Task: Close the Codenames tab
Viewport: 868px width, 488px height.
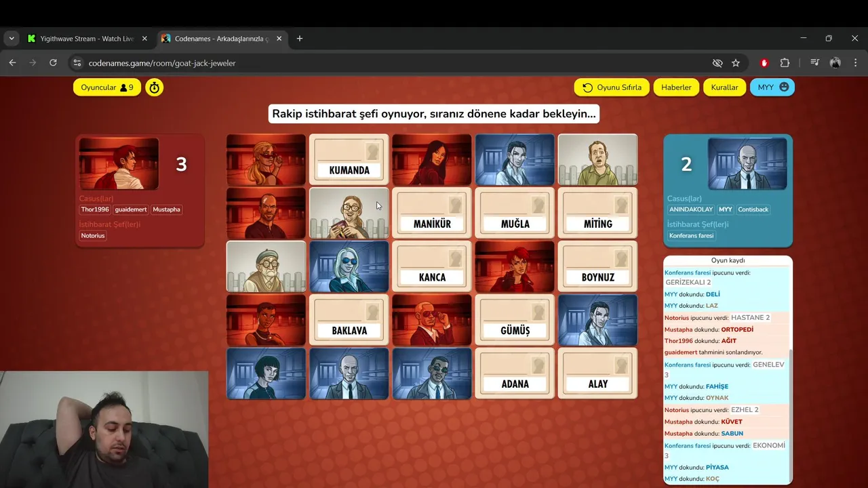Action: point(279,39)
